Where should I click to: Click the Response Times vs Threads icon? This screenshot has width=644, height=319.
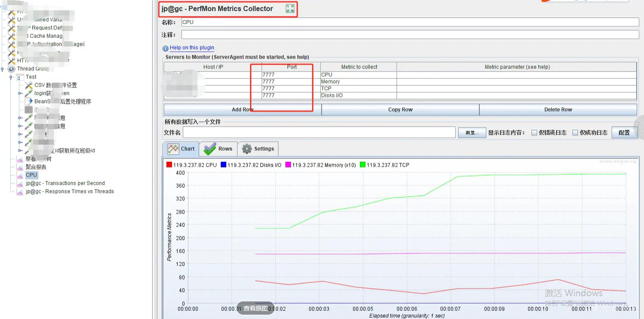point(20,192)
